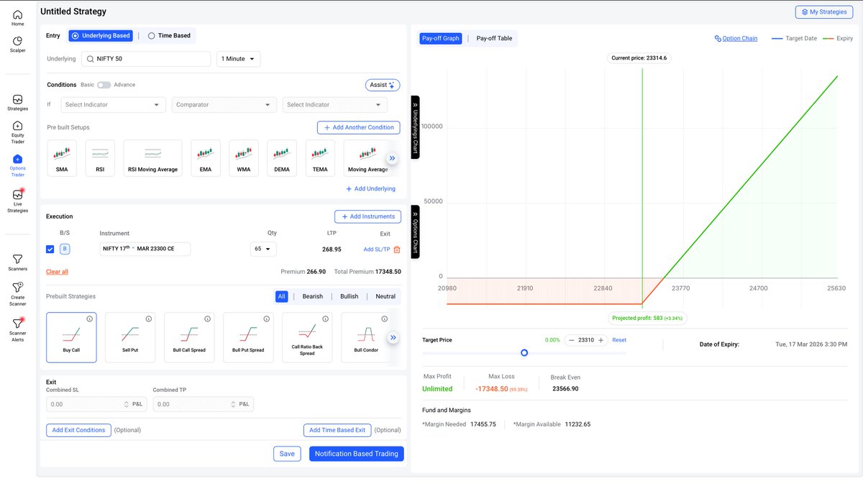Viewport: 863px width, 504px height.
Task: Show info for Bull Call Spread
Action: (x=207, y=319)
